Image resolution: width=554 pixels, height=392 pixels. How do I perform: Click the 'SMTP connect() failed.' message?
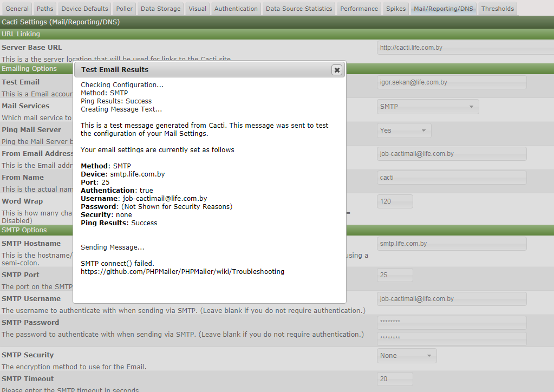click(x=118, y=264)
